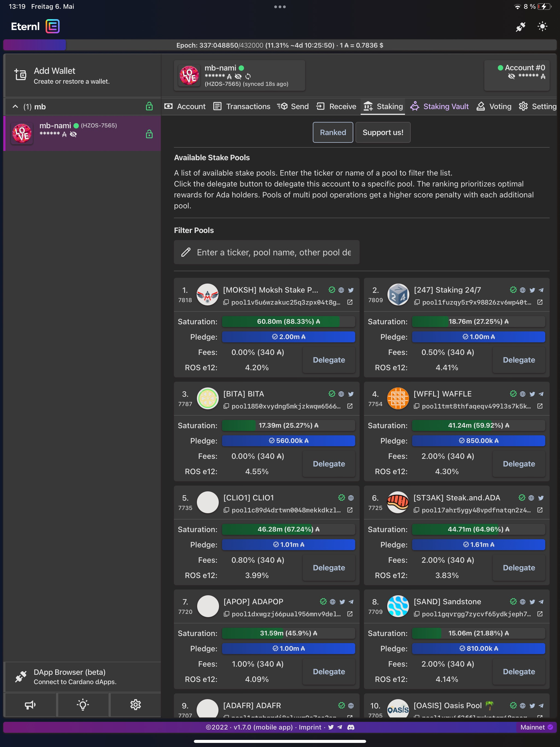The width and height of the screenshot is (560, 747).
Task: Select the Ranked pool list button
Action: tap(333, 132)
